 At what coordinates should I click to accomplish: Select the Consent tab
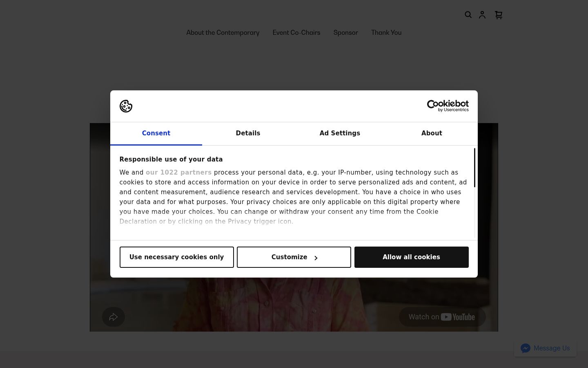click(156, 133)
